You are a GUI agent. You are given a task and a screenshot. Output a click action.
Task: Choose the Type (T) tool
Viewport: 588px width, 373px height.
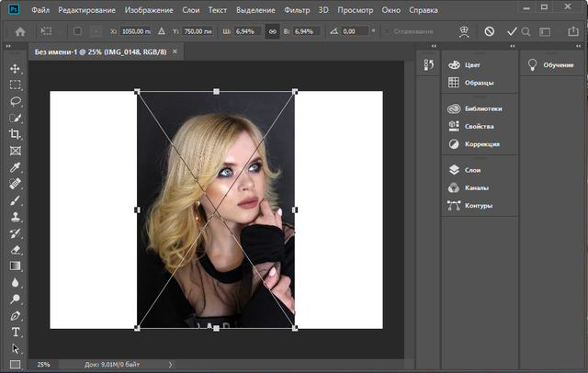[15, 331]
